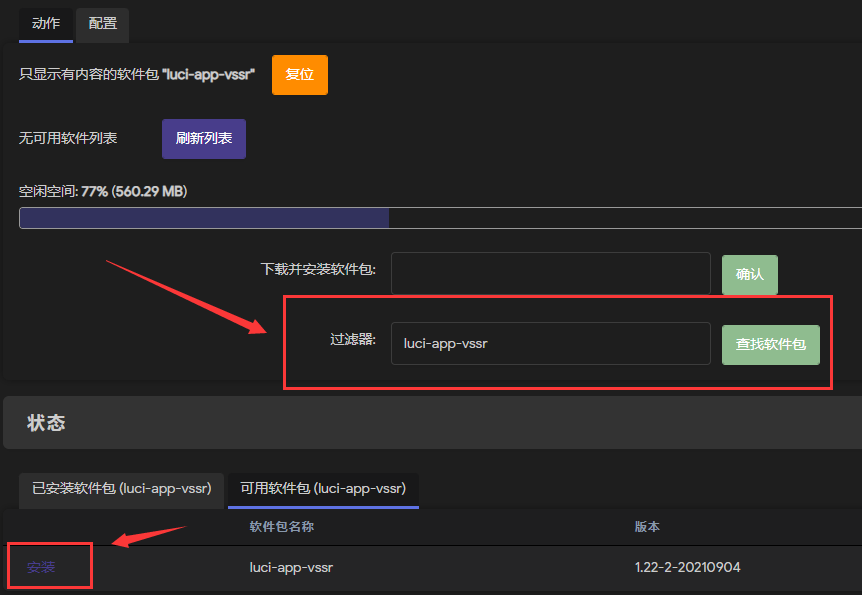This screenshot has height=595, width=862.
Task: Click the version cell 1.22-2-20210904
Action: tap(688, 567)
